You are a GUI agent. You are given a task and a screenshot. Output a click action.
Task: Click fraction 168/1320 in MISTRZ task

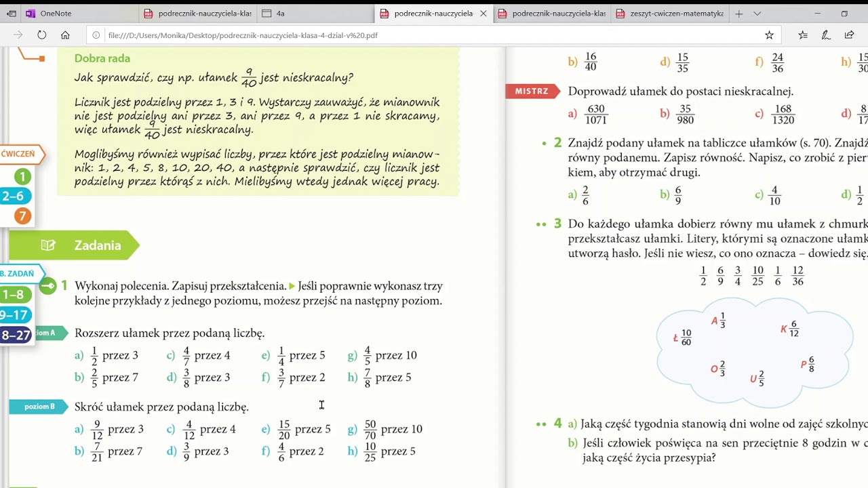783,115
